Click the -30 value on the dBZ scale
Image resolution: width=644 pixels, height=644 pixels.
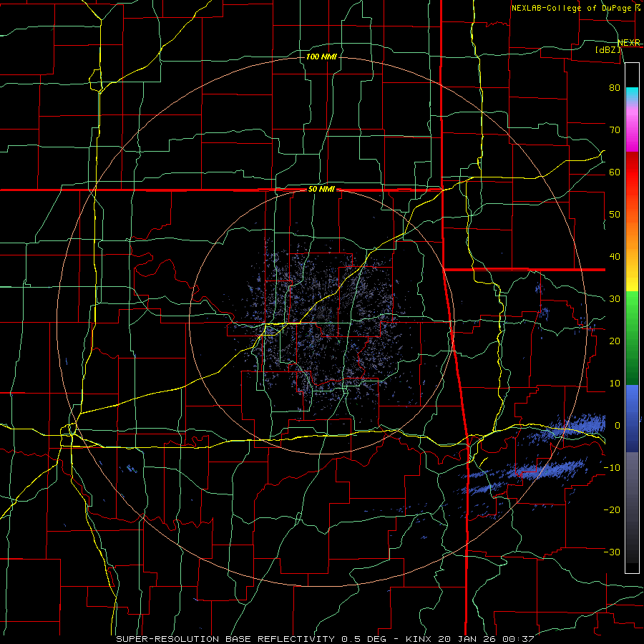pyautogui.click(x=612, y=552)
